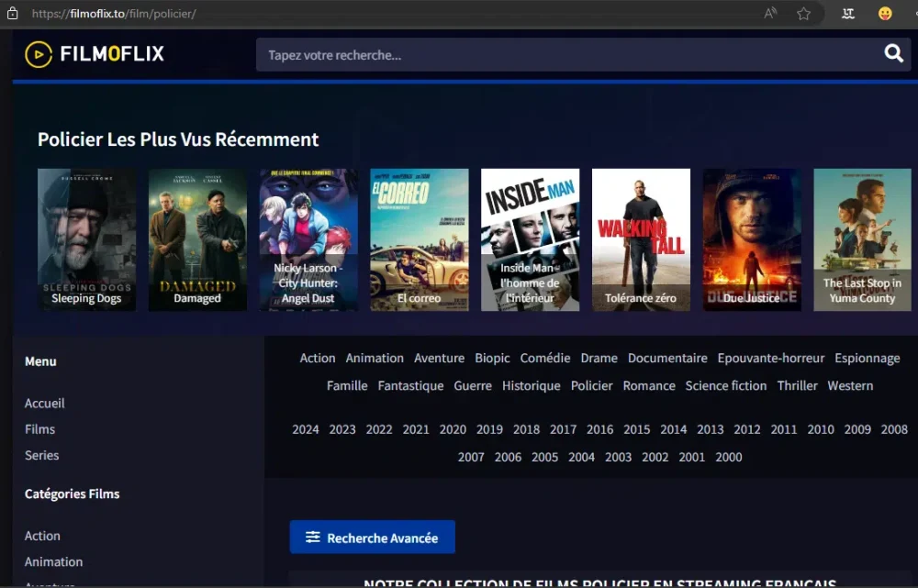Select year 2016 filter
The width and height of the screenshot is (918, 588).
600,429
